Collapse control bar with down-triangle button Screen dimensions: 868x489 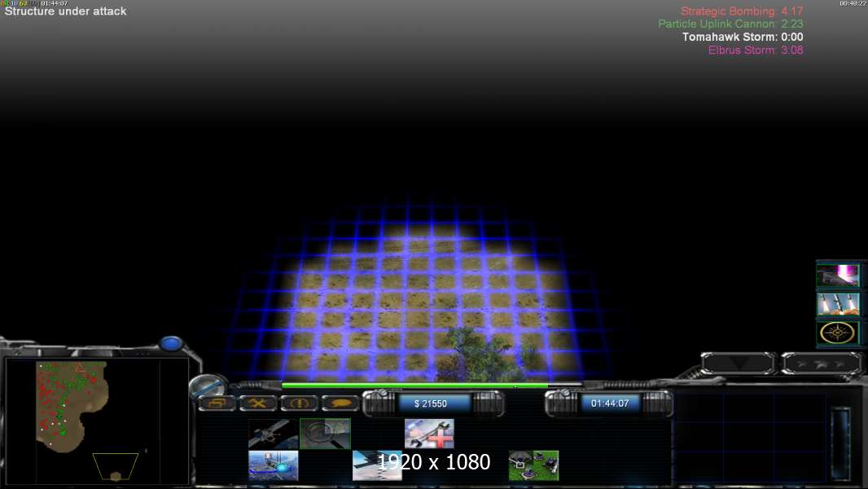[x=739, y=363]
